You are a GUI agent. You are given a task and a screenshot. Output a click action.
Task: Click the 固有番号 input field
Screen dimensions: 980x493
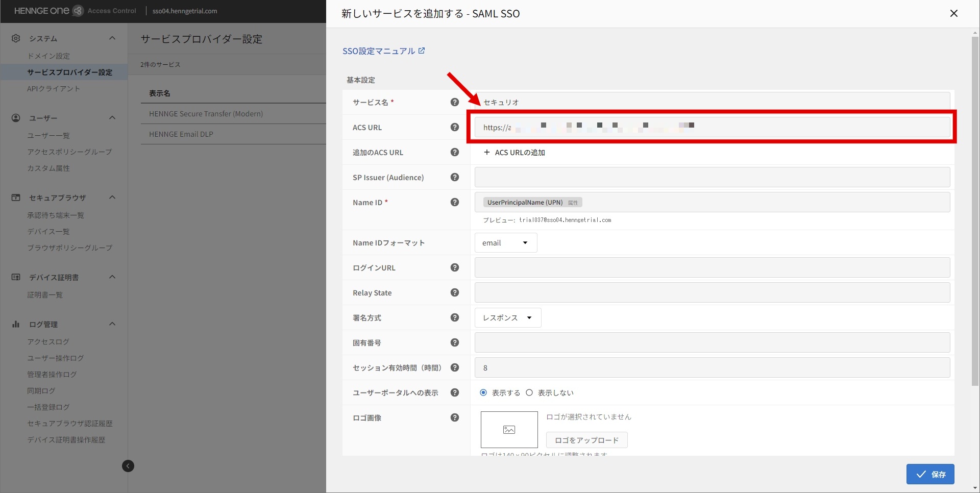(713, 342)
